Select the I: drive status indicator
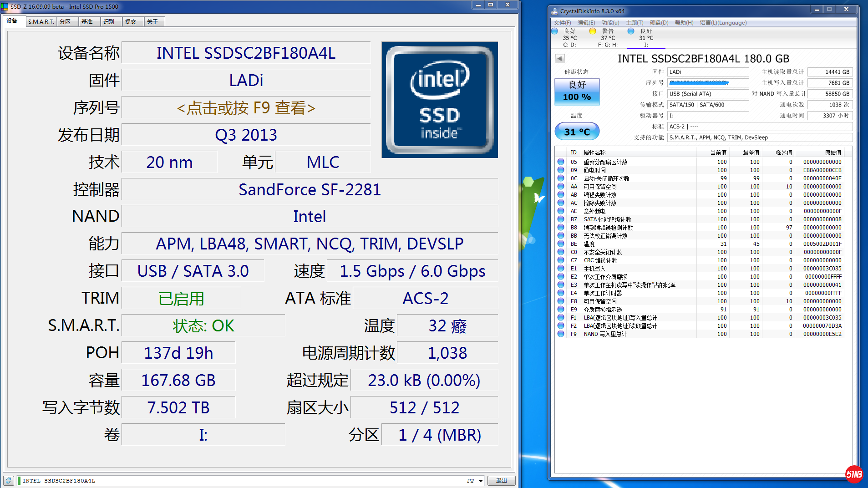 631,31
